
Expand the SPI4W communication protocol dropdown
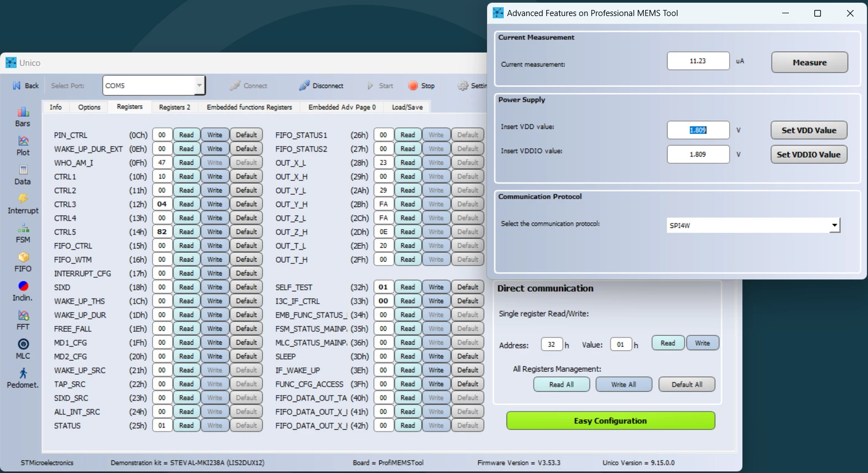click(x=834, y=225)
